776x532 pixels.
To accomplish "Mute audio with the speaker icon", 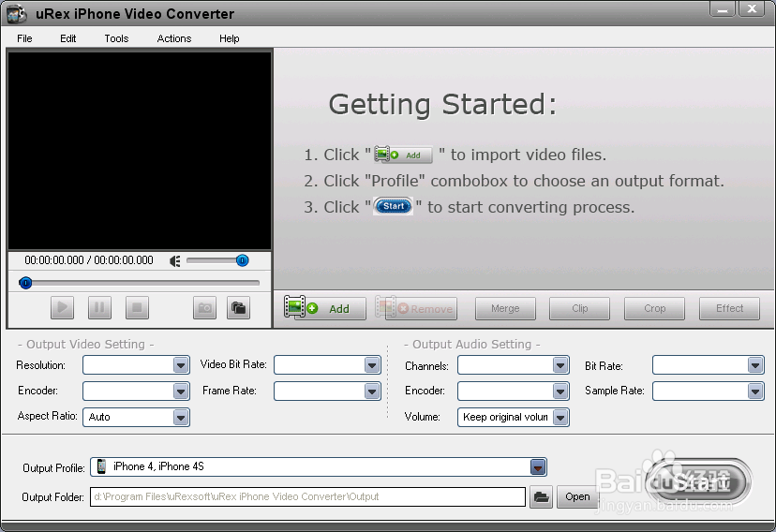I will tap(175, 261).
